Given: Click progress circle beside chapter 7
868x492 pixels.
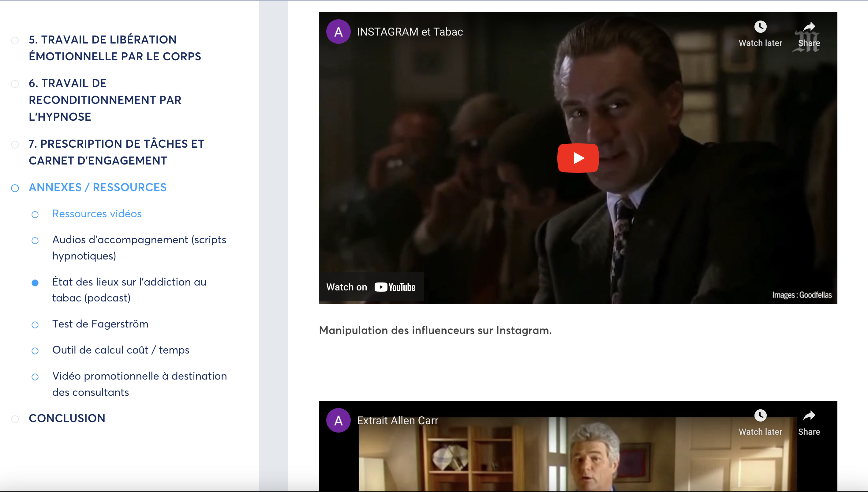Looking at the screenshot, I should (15, 145).
